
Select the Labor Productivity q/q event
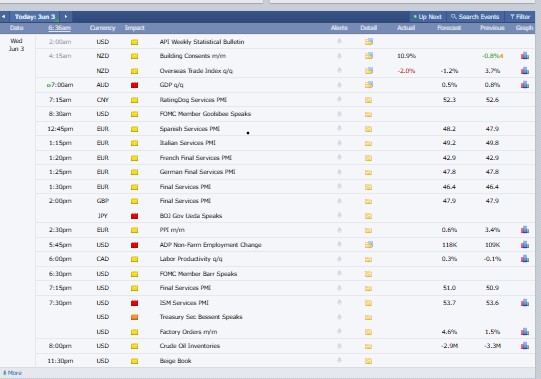click(x=191, y=259)
